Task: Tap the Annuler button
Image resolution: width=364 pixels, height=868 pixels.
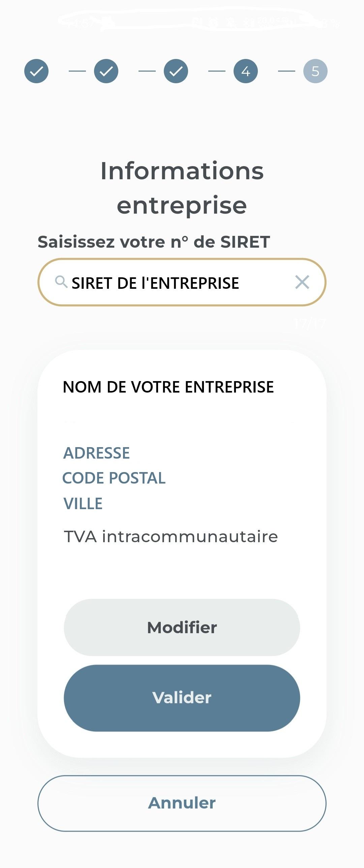Action: coord(182,803)
